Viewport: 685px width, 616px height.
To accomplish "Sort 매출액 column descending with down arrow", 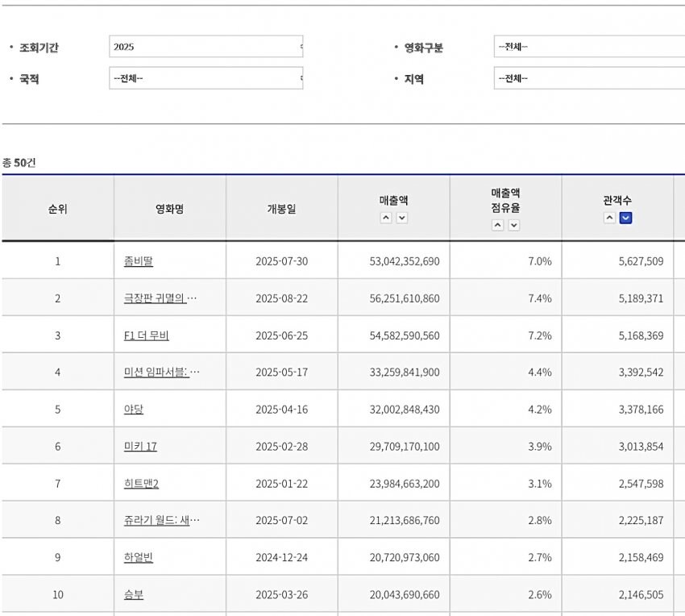I will tap(401, 218).
